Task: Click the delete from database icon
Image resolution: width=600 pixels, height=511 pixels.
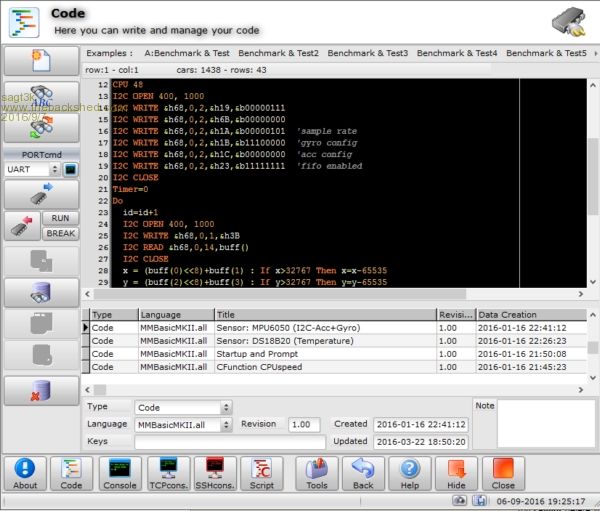Action: 39,390
